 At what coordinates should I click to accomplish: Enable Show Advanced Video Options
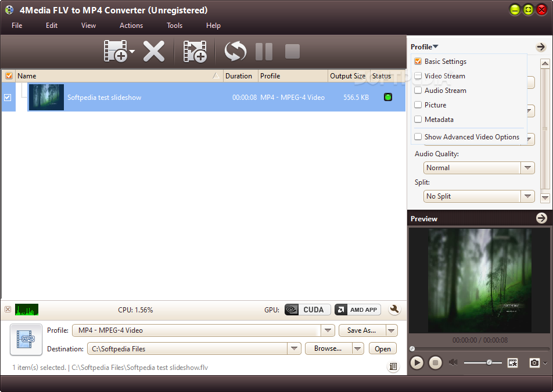(418, 136)
